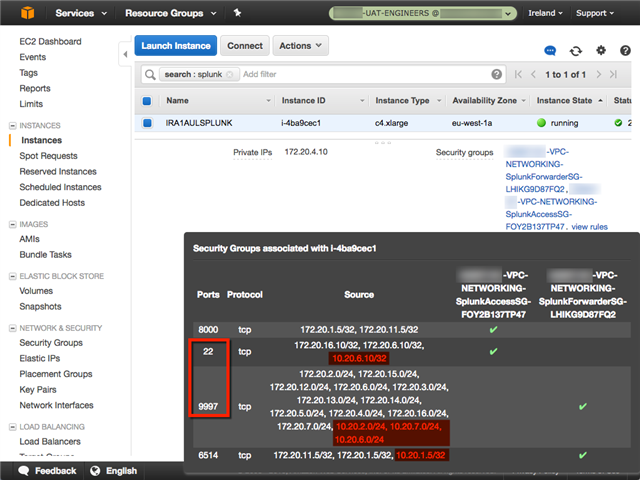
Task: Open the Actions dropdown button
Action: (300, 46)
